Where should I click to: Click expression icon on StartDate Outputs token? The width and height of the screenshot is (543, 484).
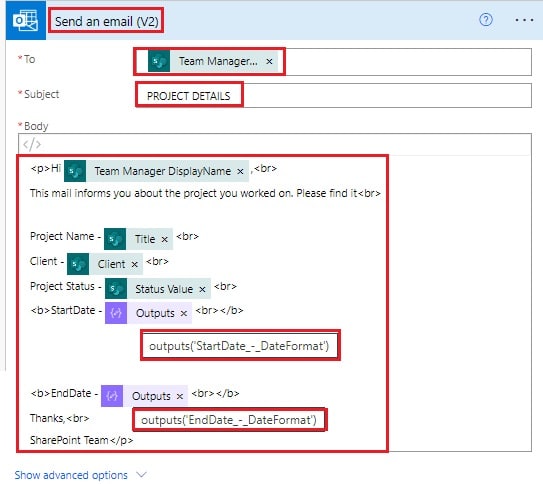click(x=116, y=313)
